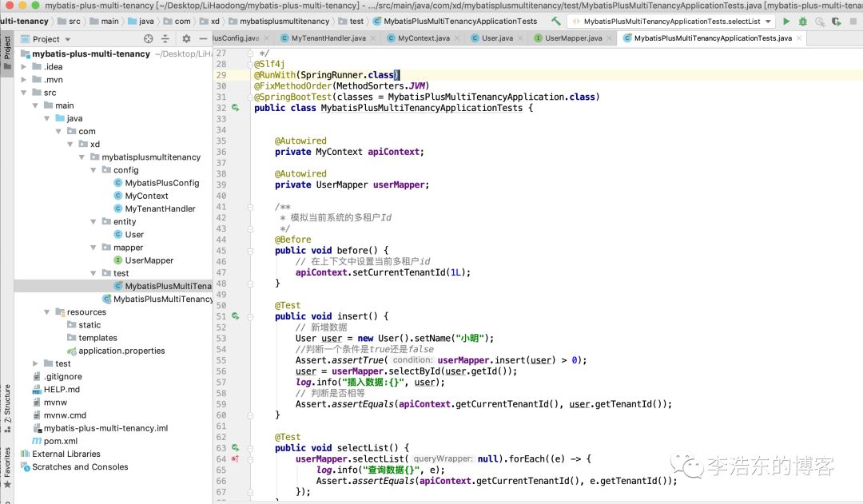
Task: Open the HELP.md file
Action: 62,389
